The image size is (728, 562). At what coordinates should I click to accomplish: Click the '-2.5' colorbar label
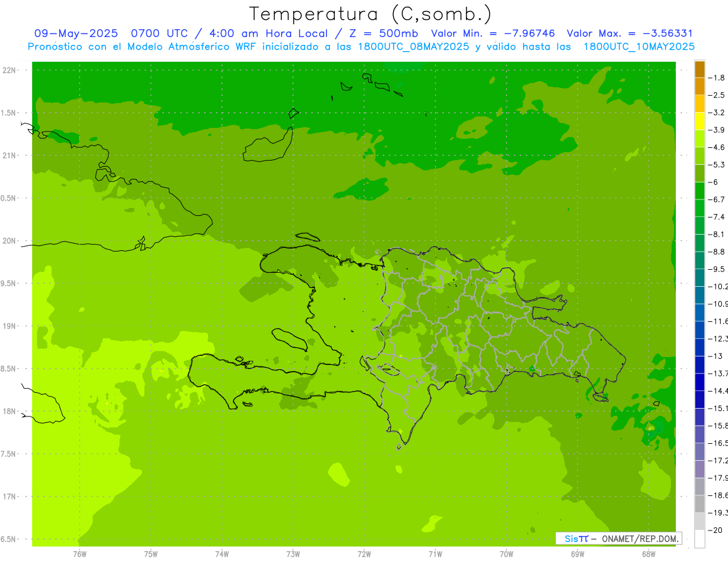[717, 95]
